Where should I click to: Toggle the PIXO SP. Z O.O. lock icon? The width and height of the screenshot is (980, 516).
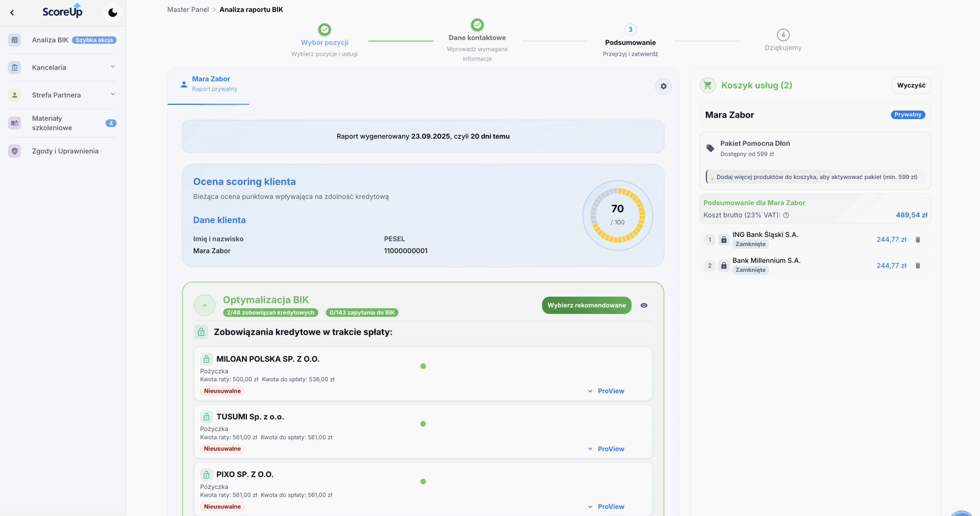coord(206,475)
